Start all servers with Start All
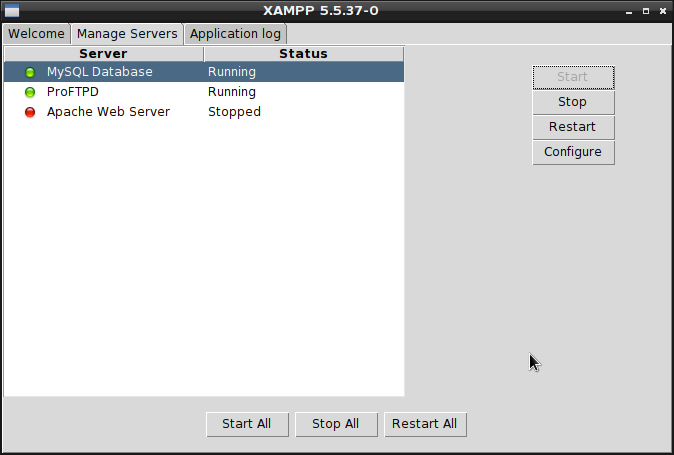This screenshot has width=674, height=455. pyautogui.click(x=247, y=424)
